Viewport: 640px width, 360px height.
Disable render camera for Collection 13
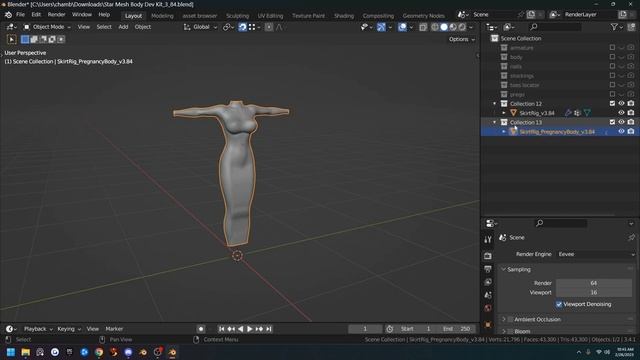tap(631, 122)
